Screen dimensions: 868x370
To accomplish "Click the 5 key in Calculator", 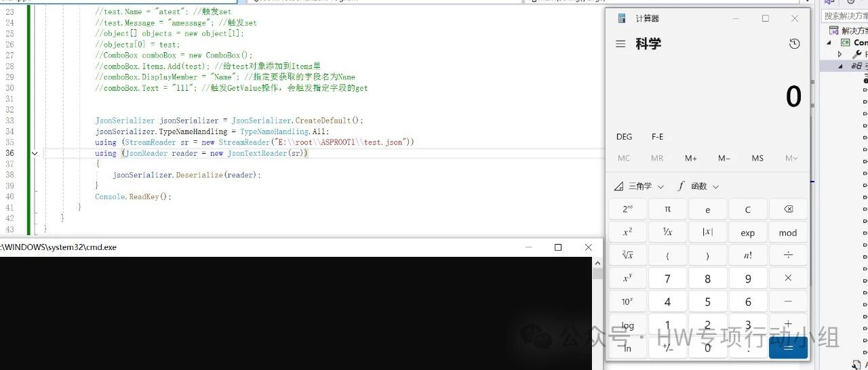I will point(707,302).
